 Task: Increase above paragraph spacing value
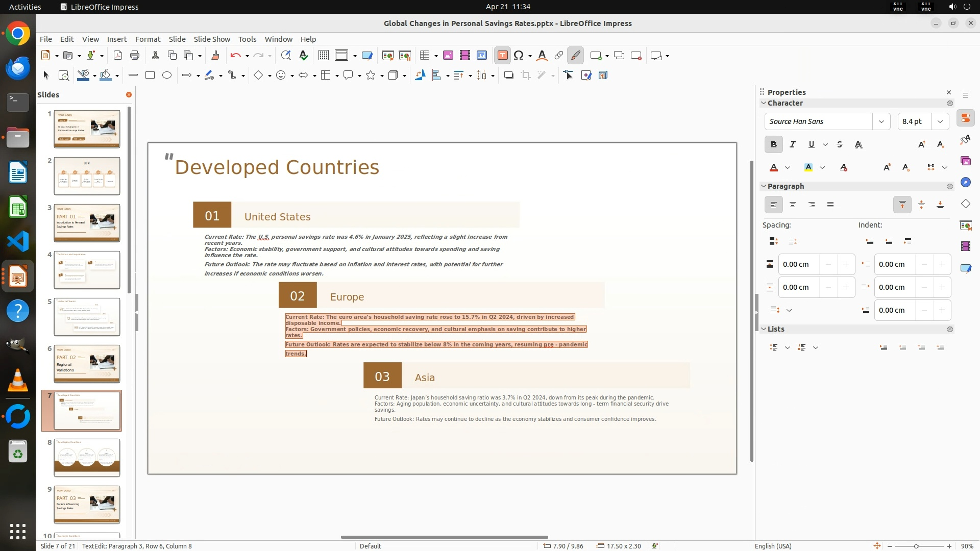(846, 264)
